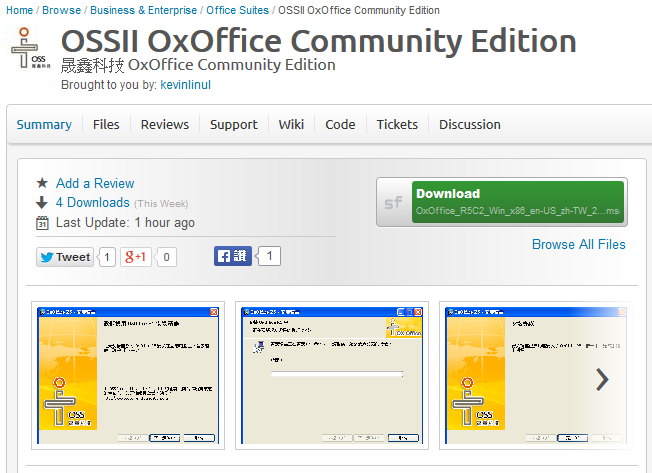Follow the Browse breadcrumb link
Screen dimensions: 652x473
(62, 10)
